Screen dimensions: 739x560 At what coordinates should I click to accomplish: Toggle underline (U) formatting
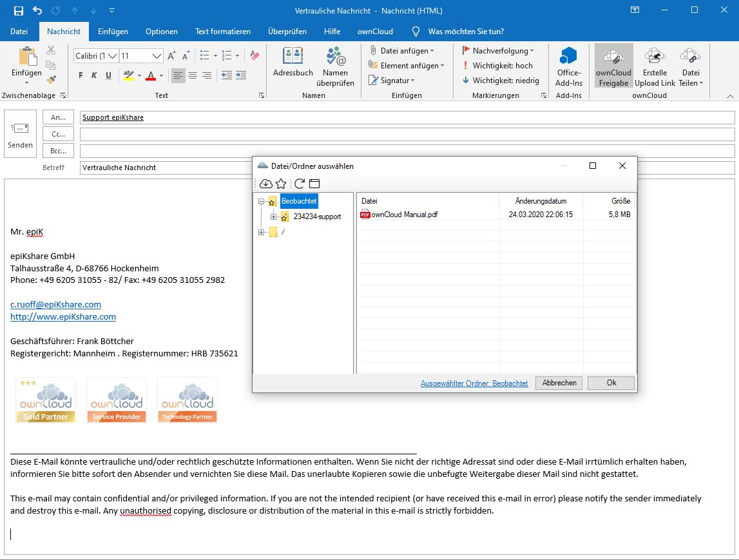tap(108, 75)
